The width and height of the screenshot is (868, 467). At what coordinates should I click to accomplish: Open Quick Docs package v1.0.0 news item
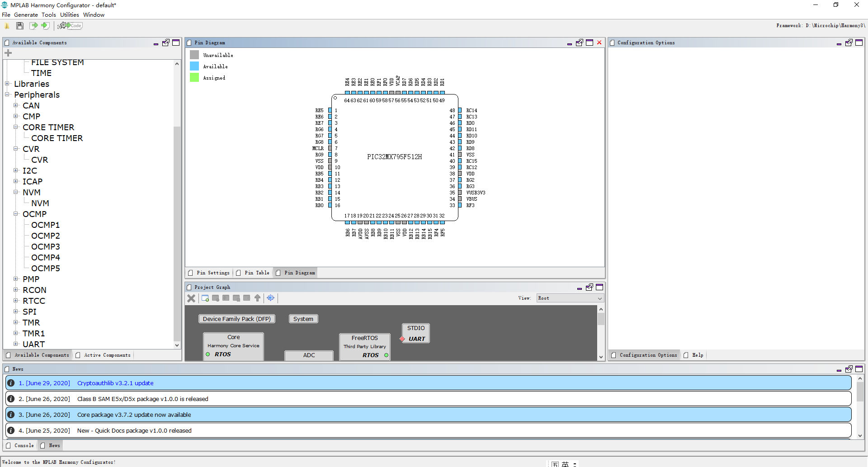coord(428,430)
